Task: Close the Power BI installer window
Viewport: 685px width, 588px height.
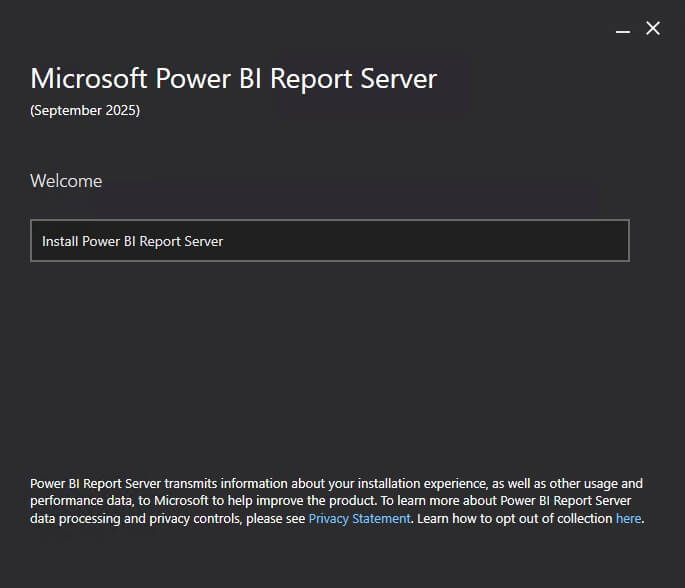Action: tap(653, 28)
